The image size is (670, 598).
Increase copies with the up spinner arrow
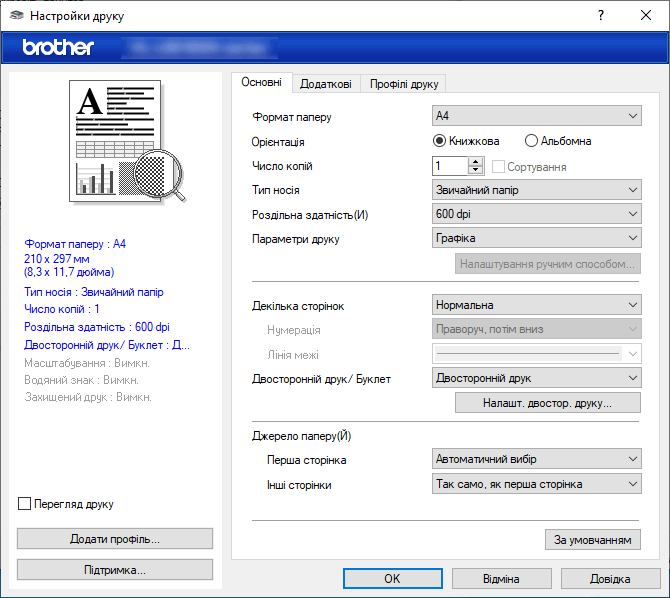pyautogui.click(x=475, y=162)
